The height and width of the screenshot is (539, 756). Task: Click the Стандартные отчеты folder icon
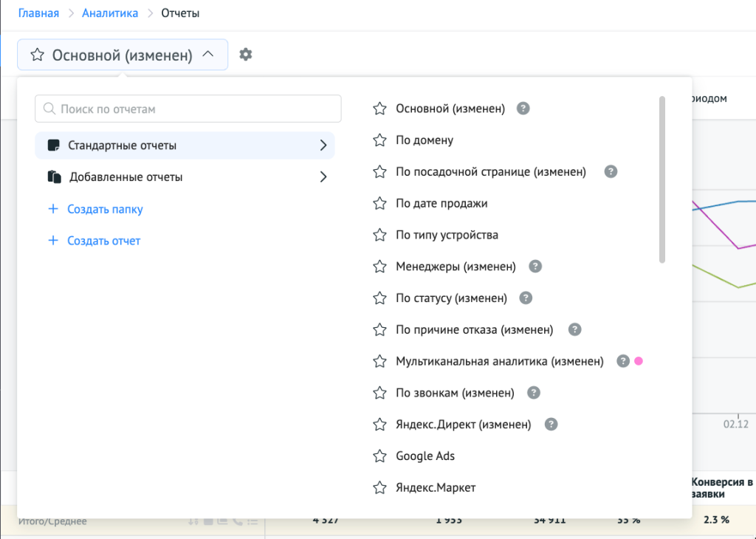pyautogui.click(x=53, y=145)
